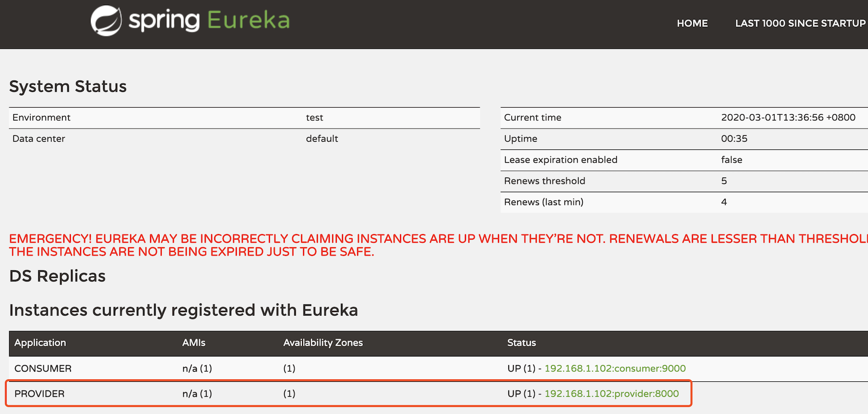Click n/a (1) in CONSUMER row
The image size is (868, 414).
click(197, 369)
